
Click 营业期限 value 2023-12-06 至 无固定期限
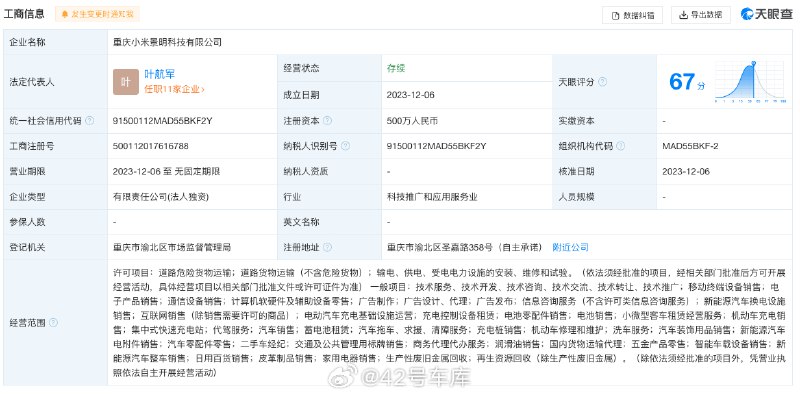pyautogui.click(x=166, y=171)
